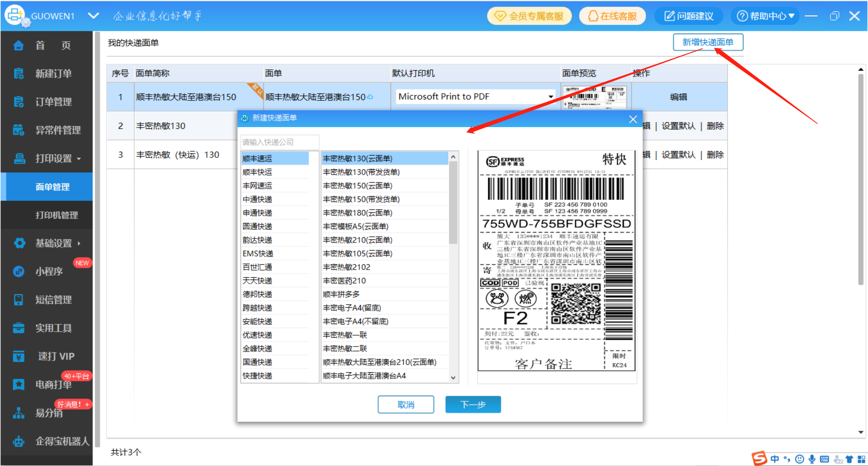Viewport: 868px width, 466px height.
Task: Click 设置默认 for the 丰密热敏130 row
Action: point(679,126)
